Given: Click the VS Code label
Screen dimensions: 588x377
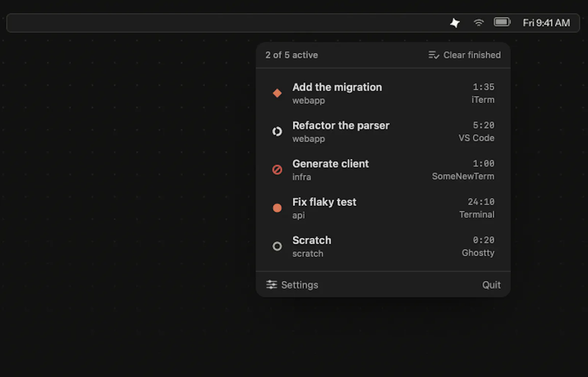Looking at the screenshot, I should pyautogui.click(x=476, y=138).
